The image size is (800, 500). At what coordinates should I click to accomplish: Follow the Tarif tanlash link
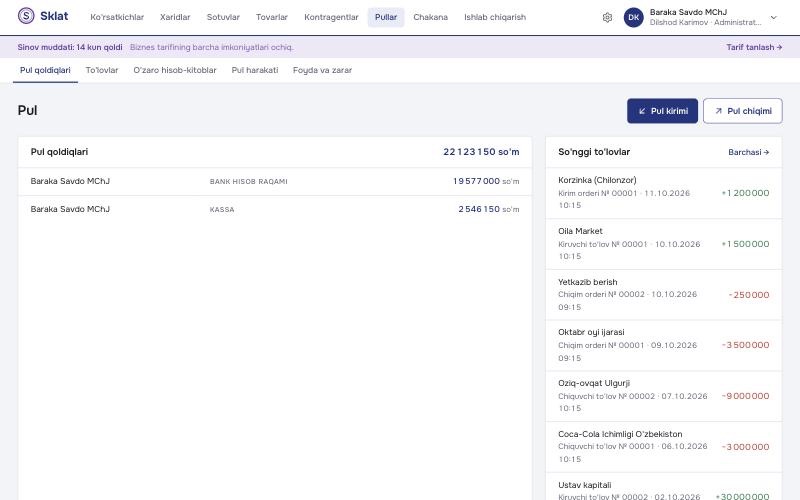[754, 47]
